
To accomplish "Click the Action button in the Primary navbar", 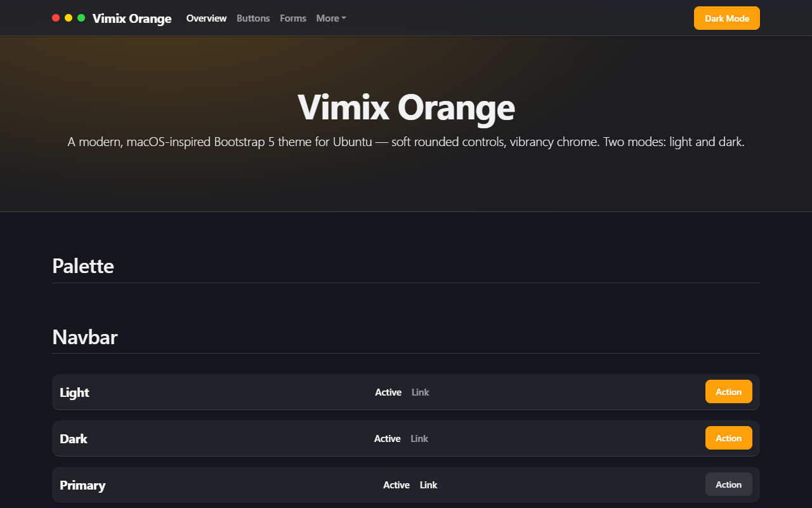I will coord(729,485).
